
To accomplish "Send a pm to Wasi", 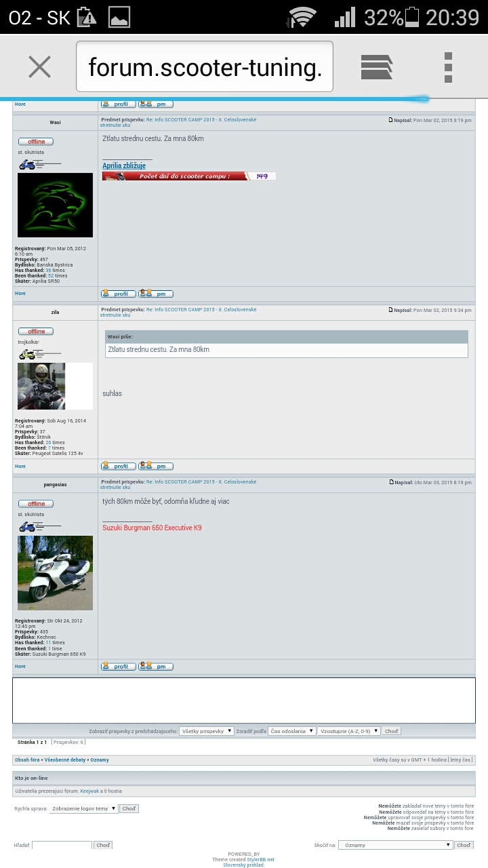I will pos(156,294).
